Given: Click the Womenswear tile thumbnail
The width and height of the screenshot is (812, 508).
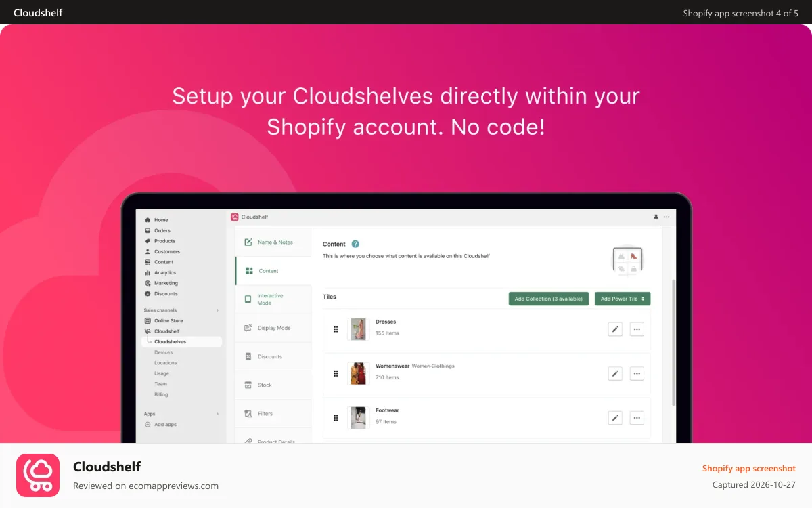Looking at the screenshot, I should (x=358, y=373).
